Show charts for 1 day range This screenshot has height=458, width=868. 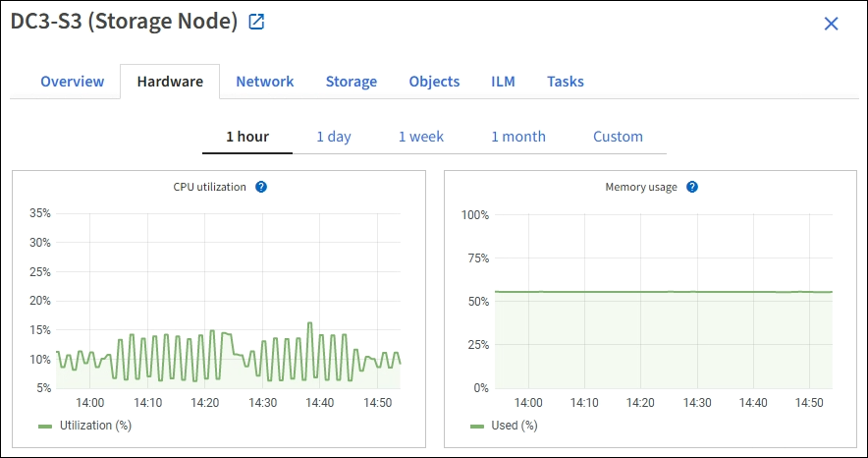click(x=334, y=137)
